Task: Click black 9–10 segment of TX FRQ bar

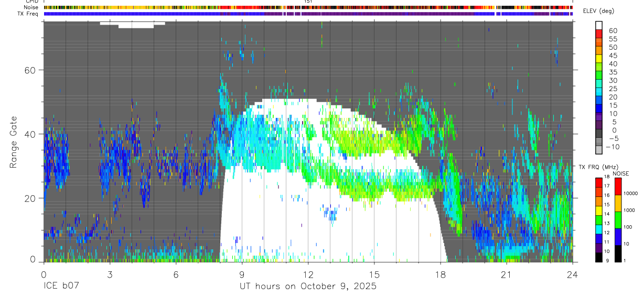Action: (598, 257)
